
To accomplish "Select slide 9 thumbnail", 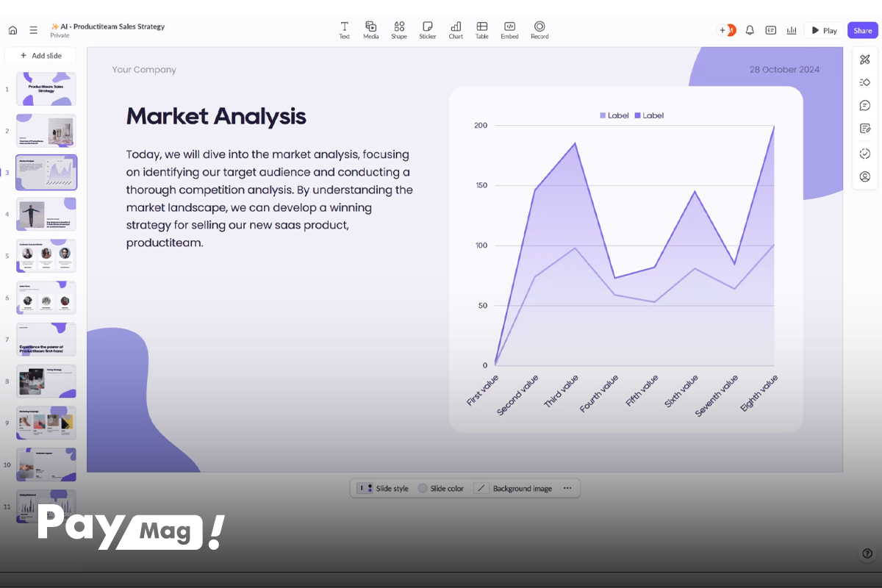I will pos(46,423).
